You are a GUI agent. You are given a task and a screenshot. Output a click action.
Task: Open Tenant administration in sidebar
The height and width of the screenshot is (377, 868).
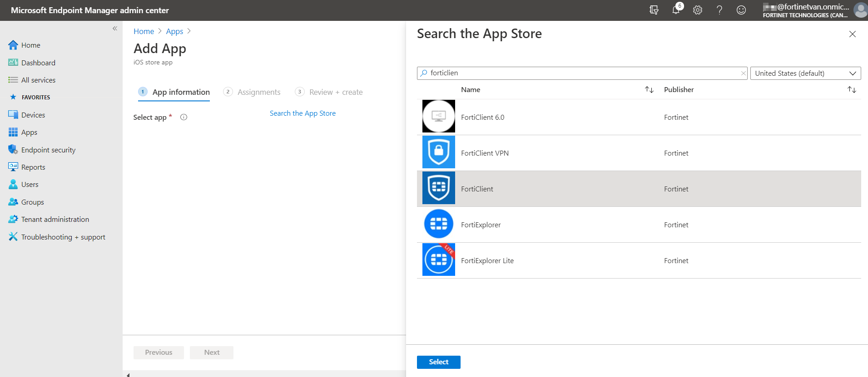[55, 220]
